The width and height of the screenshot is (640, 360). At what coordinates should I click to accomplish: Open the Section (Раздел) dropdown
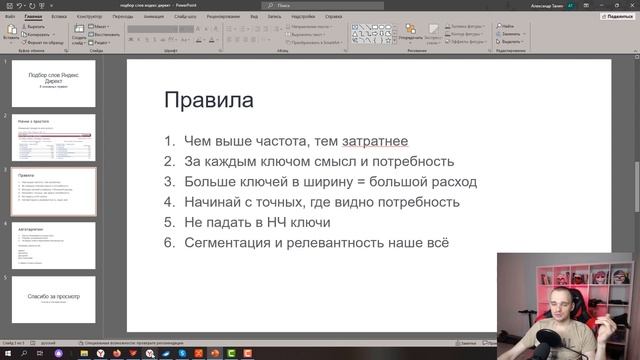(100, 42)
